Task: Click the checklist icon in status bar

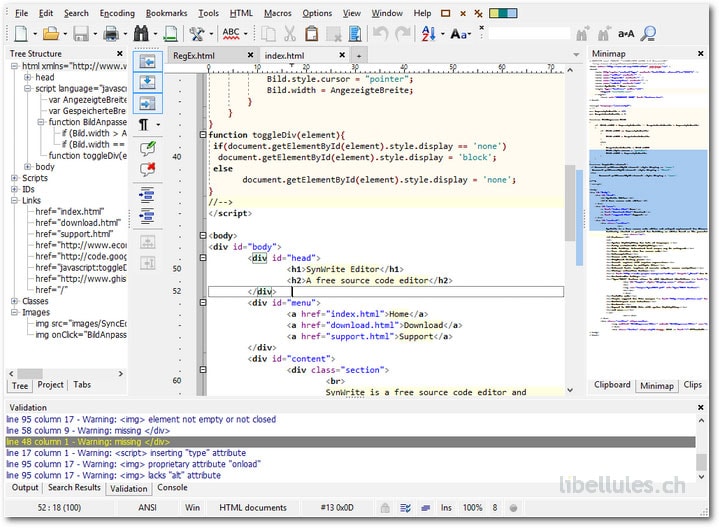Action: click(405, 508)
